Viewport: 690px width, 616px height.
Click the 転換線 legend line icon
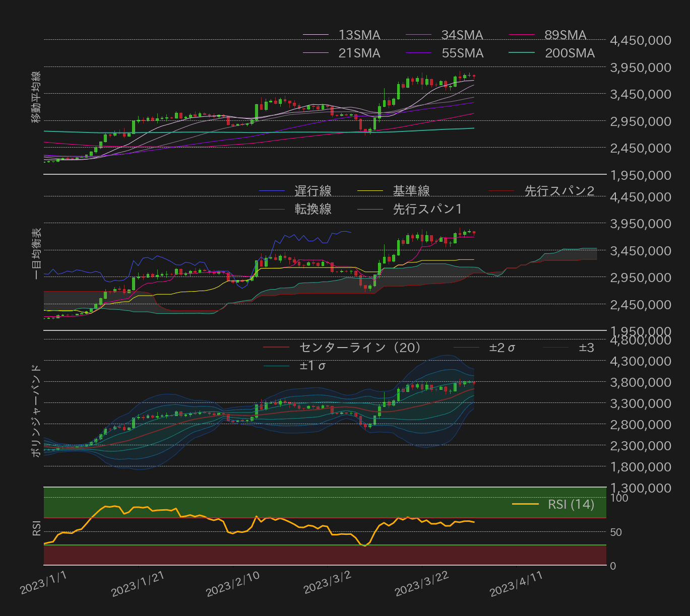point(272,209)
